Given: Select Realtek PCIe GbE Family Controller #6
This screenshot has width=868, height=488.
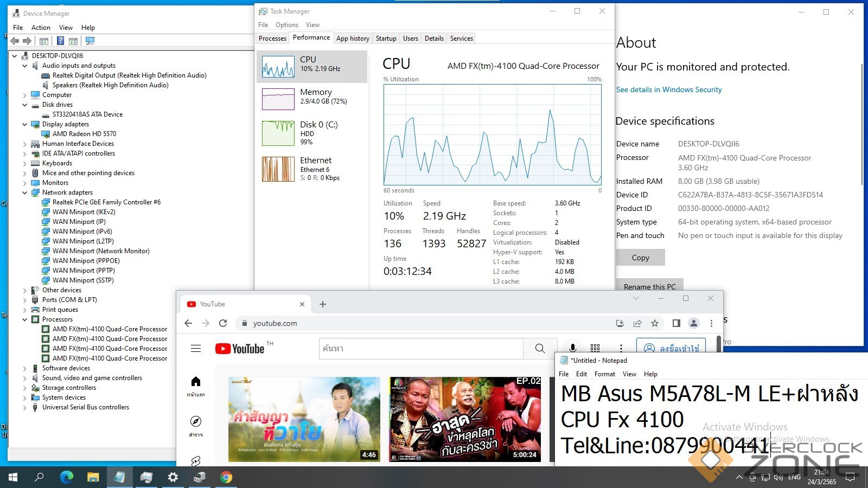Looking at the screenshot, I should 106,202.
